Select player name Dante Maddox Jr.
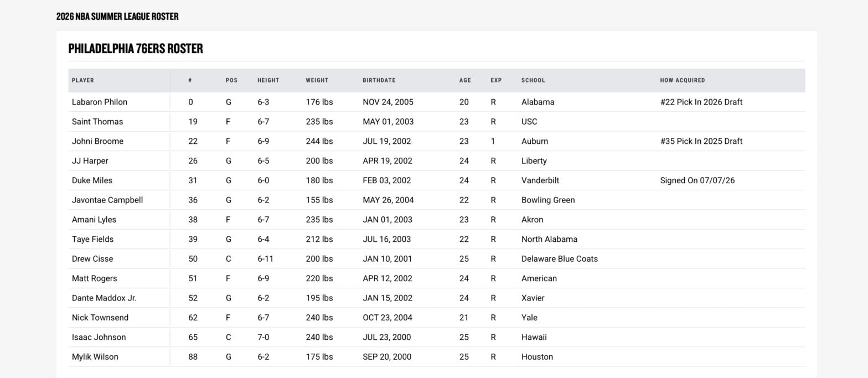Viewport: 868px width, 378px height. tap(104, 298)
